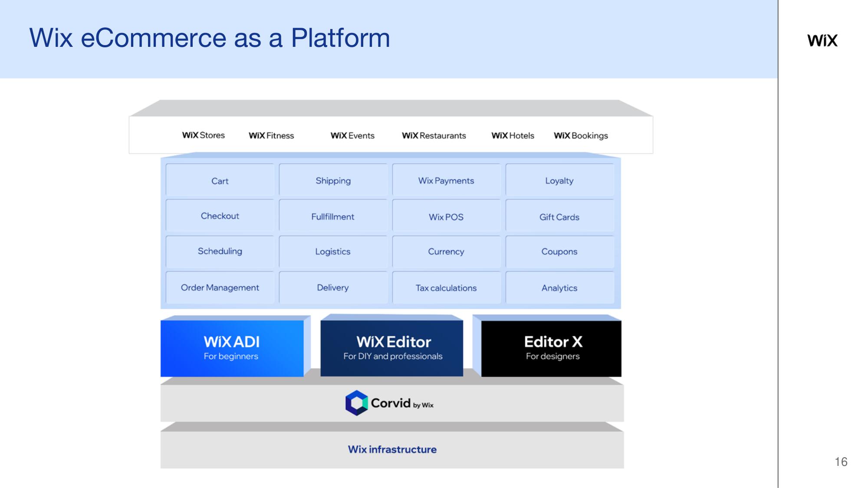Image resolution: width=868 pixels, height=488 pixels.
Task: Click the Currency box
Action: (447, 252)
